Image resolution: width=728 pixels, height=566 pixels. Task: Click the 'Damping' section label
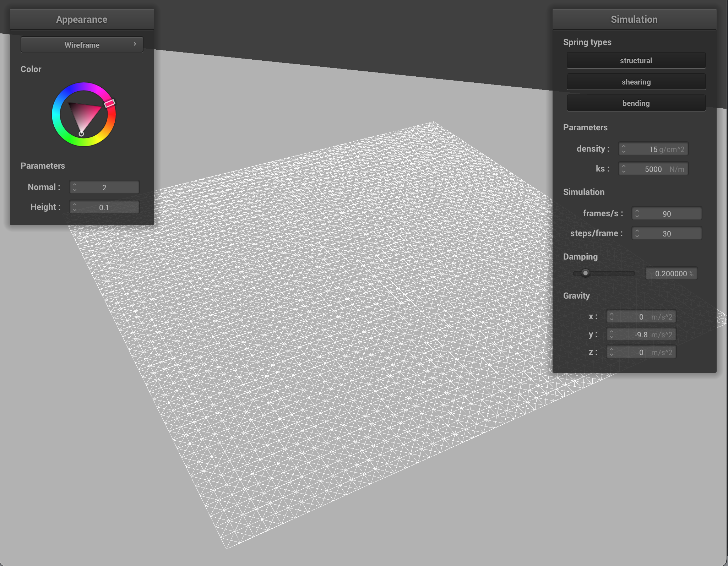click(580, 257)
